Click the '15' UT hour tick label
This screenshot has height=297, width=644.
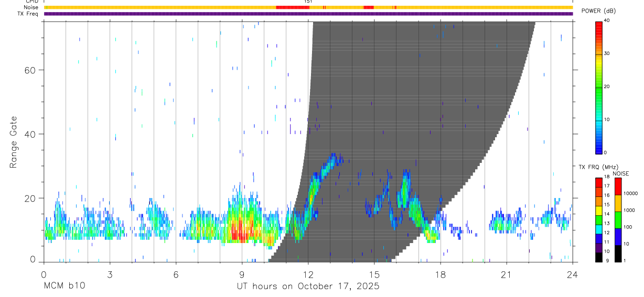pyautogui.click(x=374, y=274)
